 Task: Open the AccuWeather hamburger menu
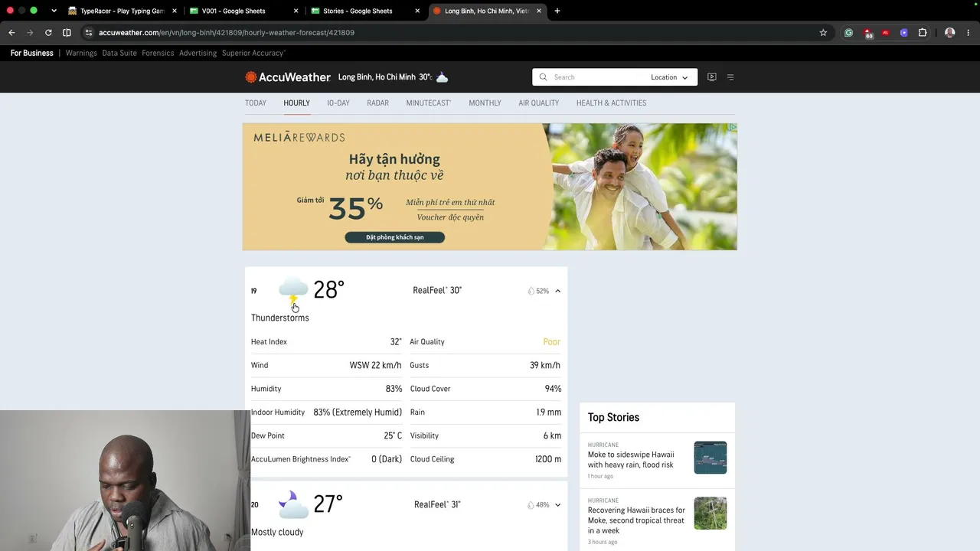730,77
